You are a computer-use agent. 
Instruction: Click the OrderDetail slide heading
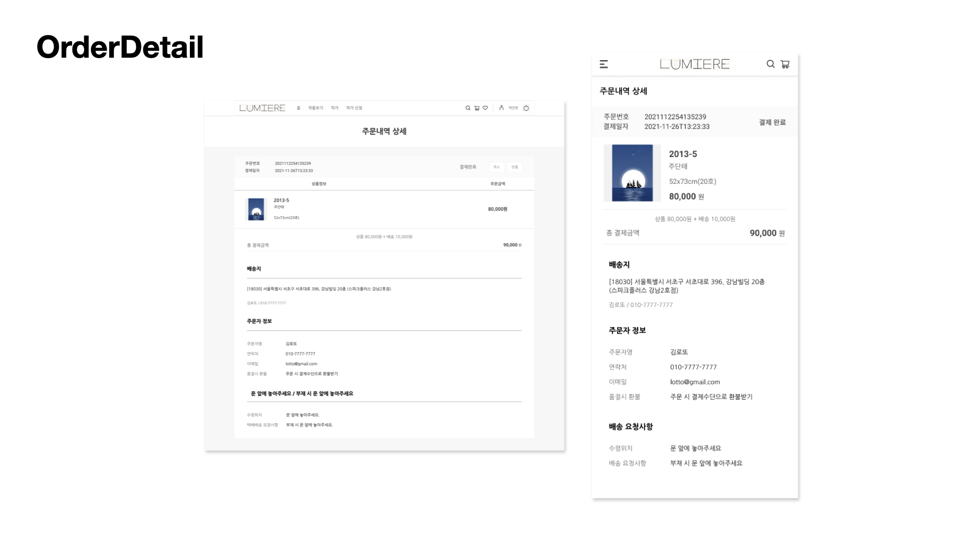point(120,47)
